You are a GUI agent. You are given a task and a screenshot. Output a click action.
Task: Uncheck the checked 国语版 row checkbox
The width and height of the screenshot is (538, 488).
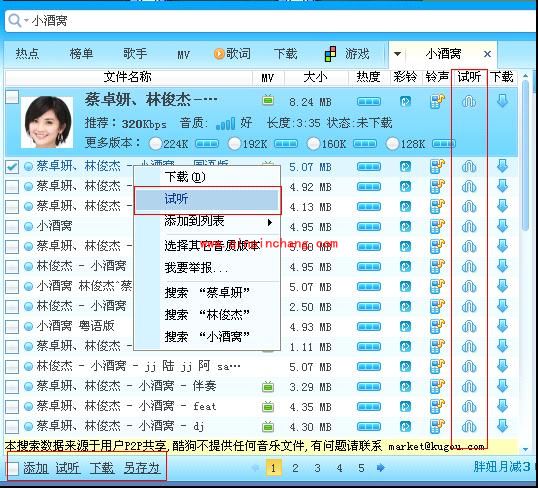coord(12,167)
